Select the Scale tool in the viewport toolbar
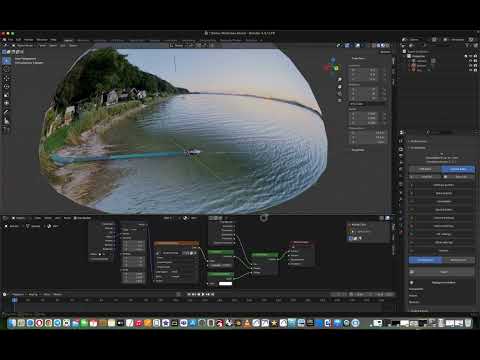 [6, 95]
